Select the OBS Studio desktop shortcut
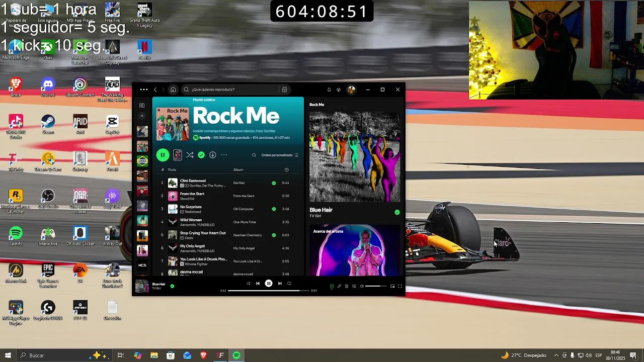This screenshot has width=644, height=362. pos(48,199)
